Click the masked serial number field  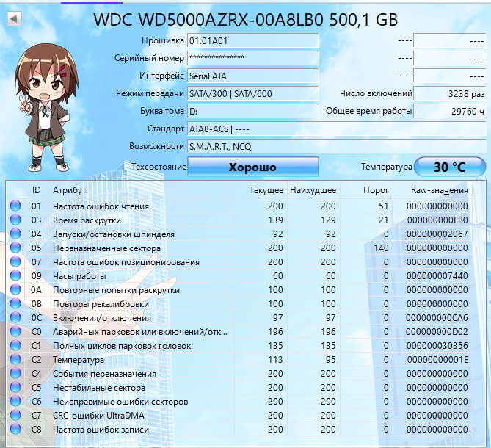253,58
